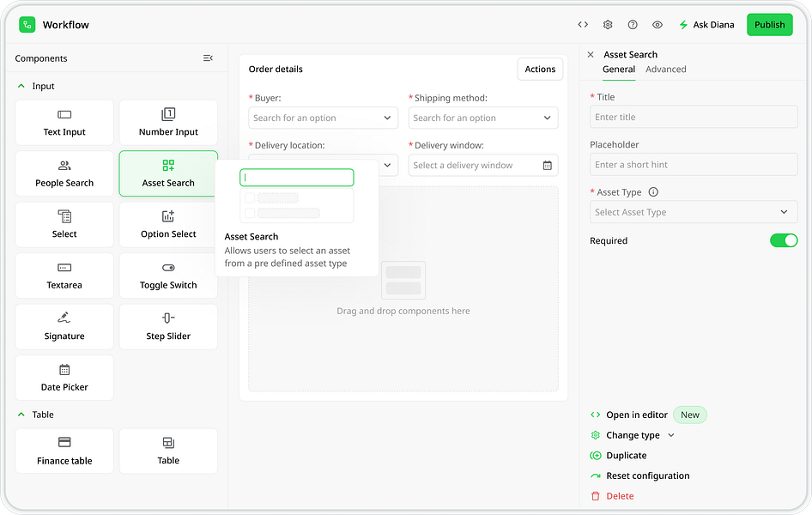This screenshot has width=812, height=515.
Task: Select the Date Picker component
Action: [64, 378]
